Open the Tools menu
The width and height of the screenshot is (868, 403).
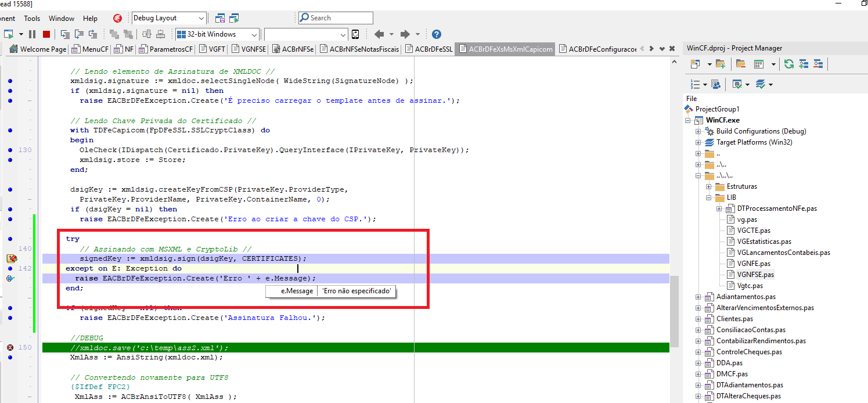(x=32, y=19)
